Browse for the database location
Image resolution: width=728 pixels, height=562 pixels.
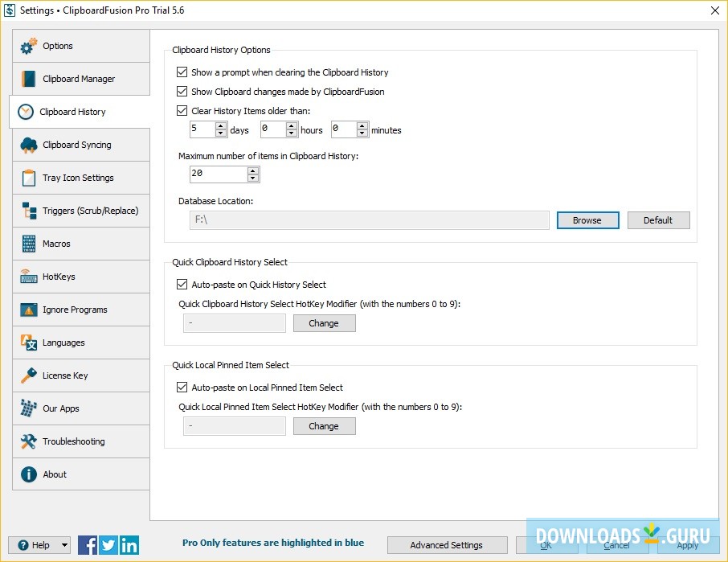(588, 220)
